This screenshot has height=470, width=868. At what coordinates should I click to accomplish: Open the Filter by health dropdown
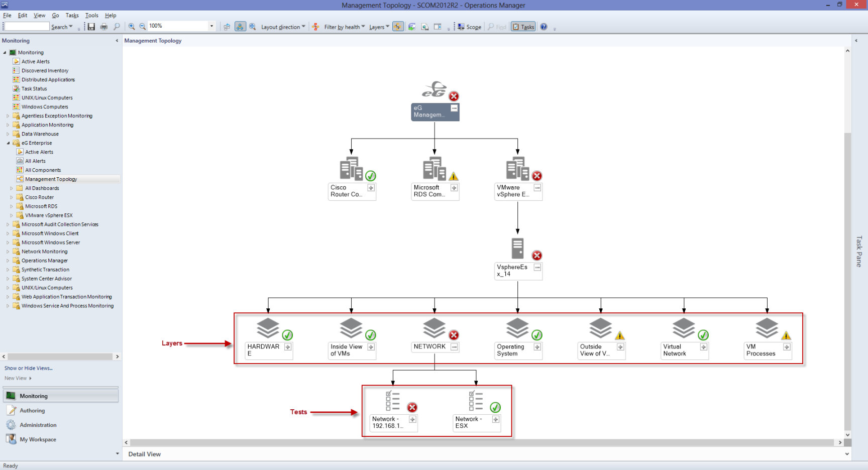coord(345,27)
